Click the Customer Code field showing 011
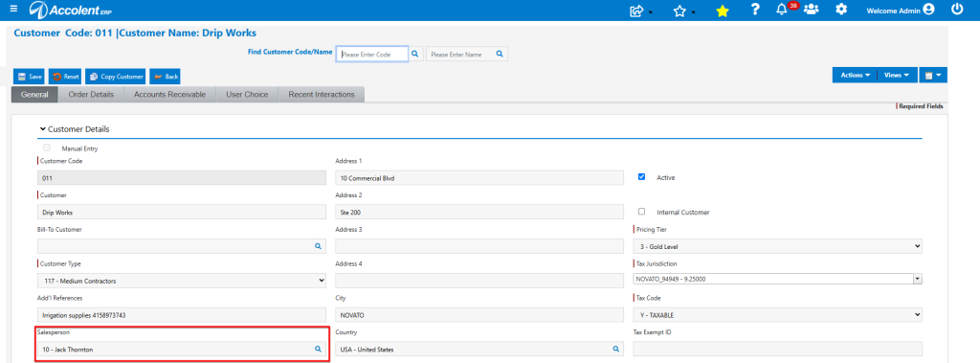This screenshot has height=363, width=980. click(181, 178)
